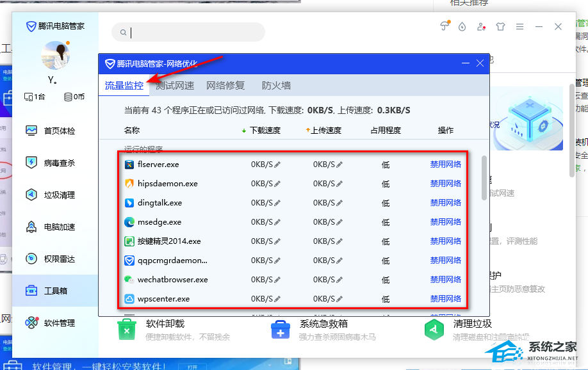The height and width of the screenshot is (370, 588).
Task: Click the wpscenter.exe cloud icon
Action: click(129, 299)
